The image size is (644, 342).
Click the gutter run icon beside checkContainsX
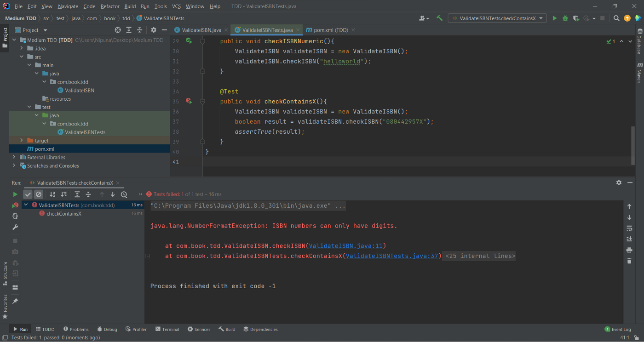click(x=189, y=101)
